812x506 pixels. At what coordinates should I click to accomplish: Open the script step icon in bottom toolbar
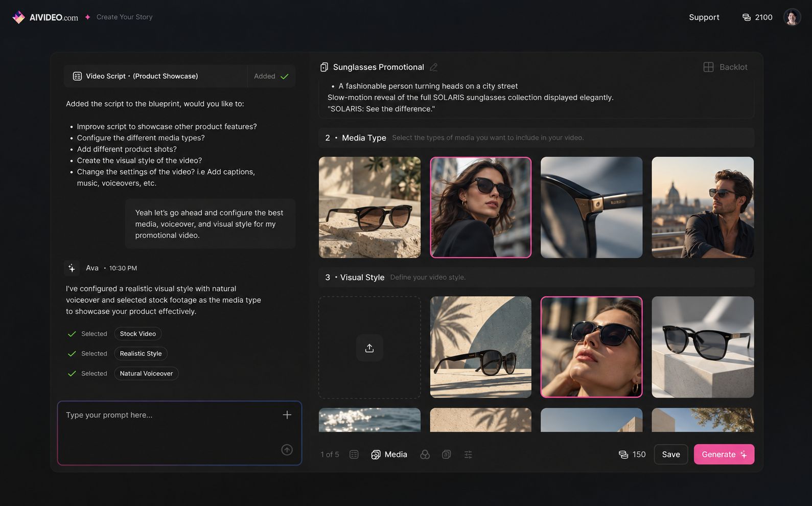coord(354,454)
